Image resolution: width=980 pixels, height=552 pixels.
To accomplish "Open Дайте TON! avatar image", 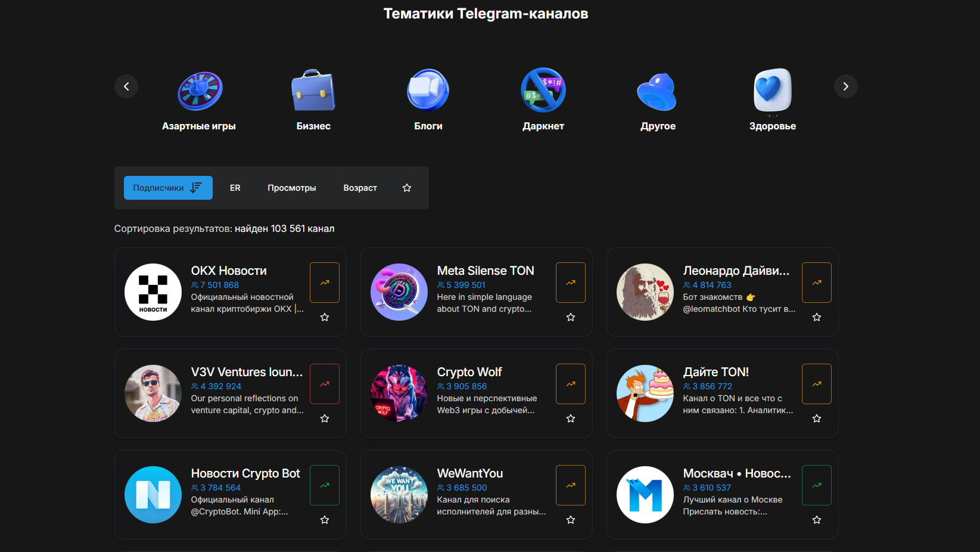I will coord(645,393).
